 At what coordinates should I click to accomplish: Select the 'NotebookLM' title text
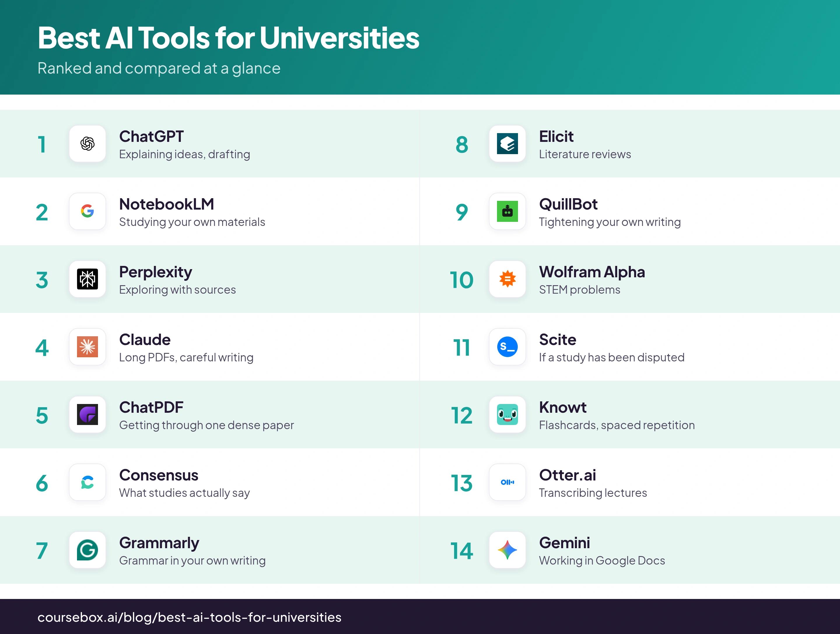pos(167,204)
